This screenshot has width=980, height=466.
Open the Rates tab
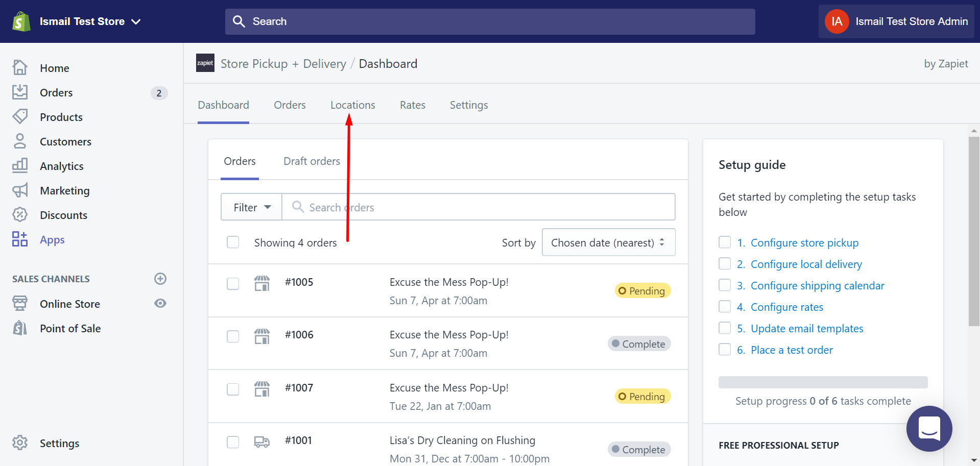[x=413, y=105]
